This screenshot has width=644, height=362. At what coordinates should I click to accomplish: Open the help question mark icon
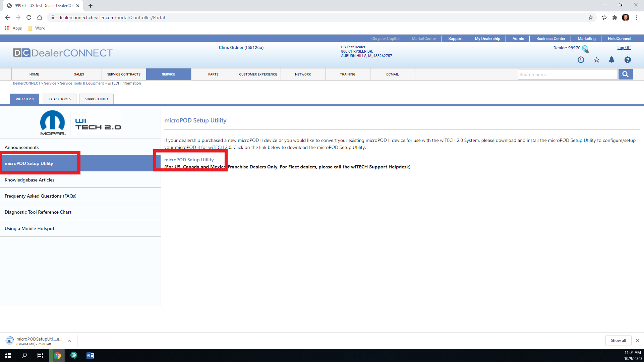click(x=628, y=60)
